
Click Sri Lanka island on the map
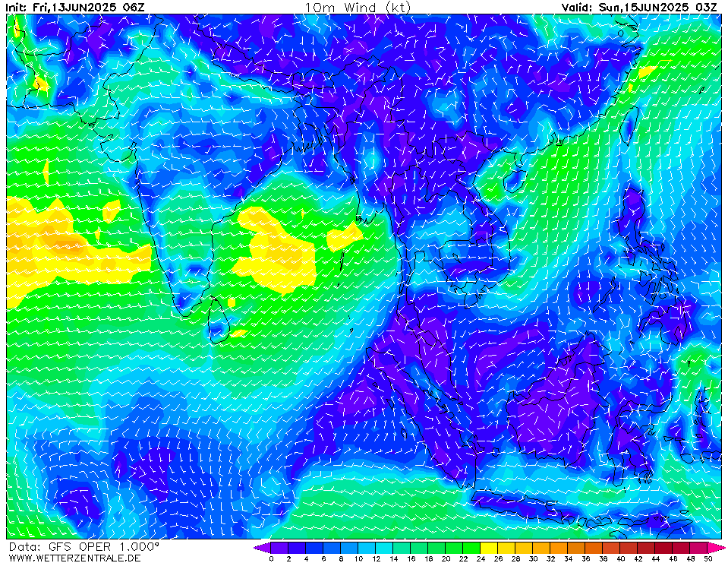tap(218, 321)
